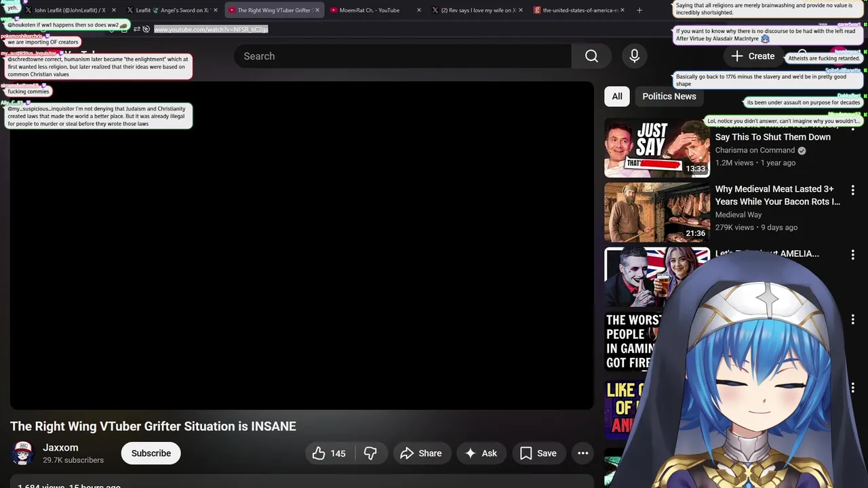Screen dimensions: 868x488
Task: Close the MoemiRat Ch. YouTube tab
Action: coord(418,10)
